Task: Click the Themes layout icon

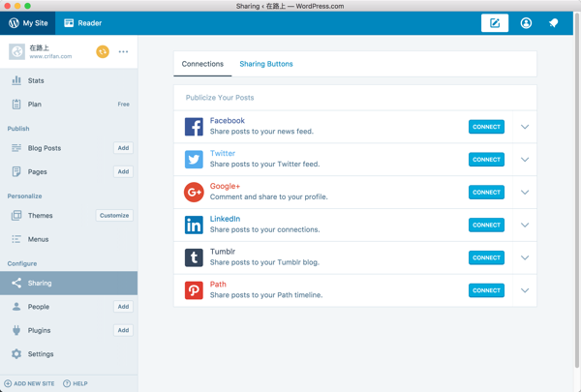Action: click(x=16, y=215)
